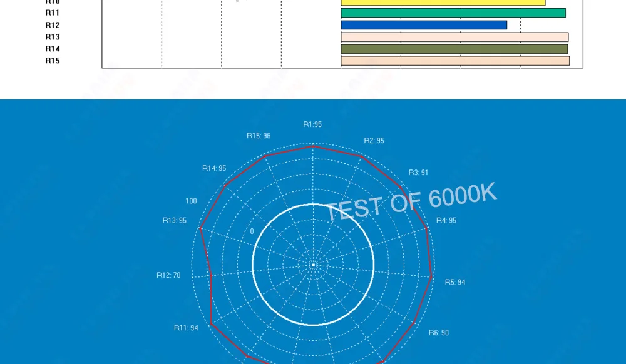Screen dimensions: 626x364
Task: Click the R13 row label in the bar chart
Action: click(53, 37)
